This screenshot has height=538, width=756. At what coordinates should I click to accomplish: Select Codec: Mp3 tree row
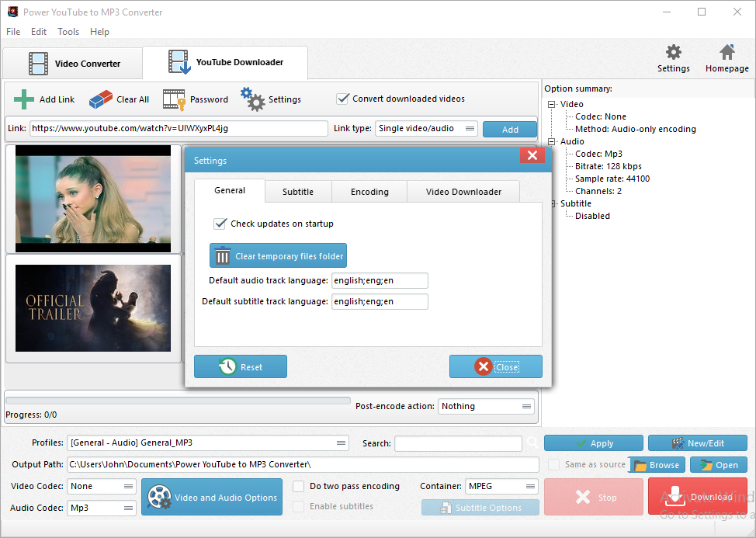(x=598, y=154)
